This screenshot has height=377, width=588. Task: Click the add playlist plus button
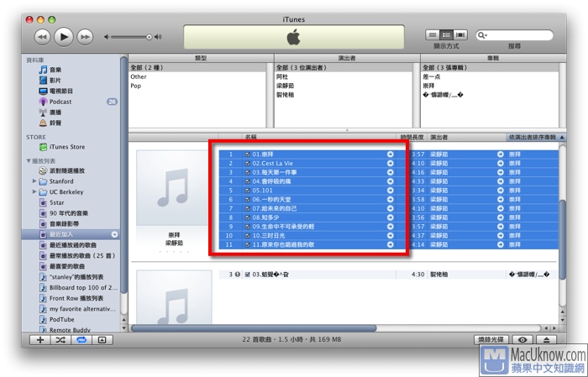click(x=40, y=340)
